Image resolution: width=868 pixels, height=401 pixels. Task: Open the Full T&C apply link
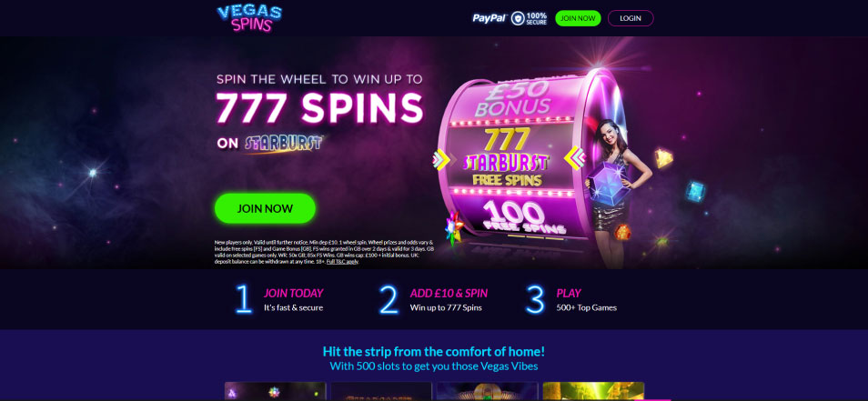(x=343, y=262)
